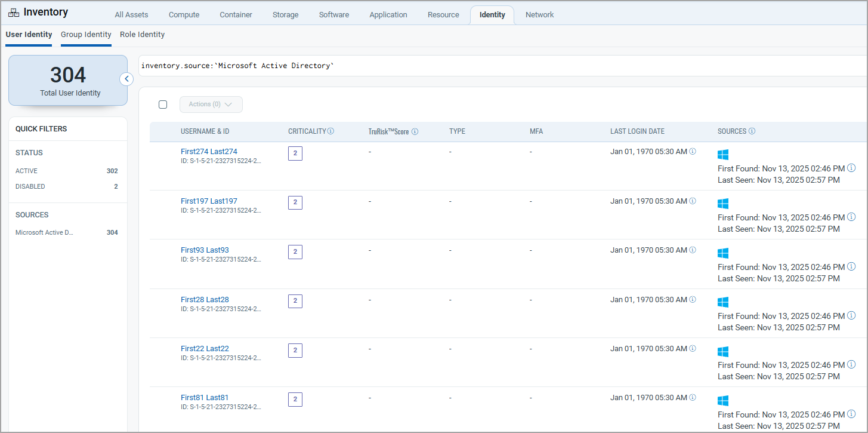Click info icon next to CRITICALITY header

(x=330, y=131)
